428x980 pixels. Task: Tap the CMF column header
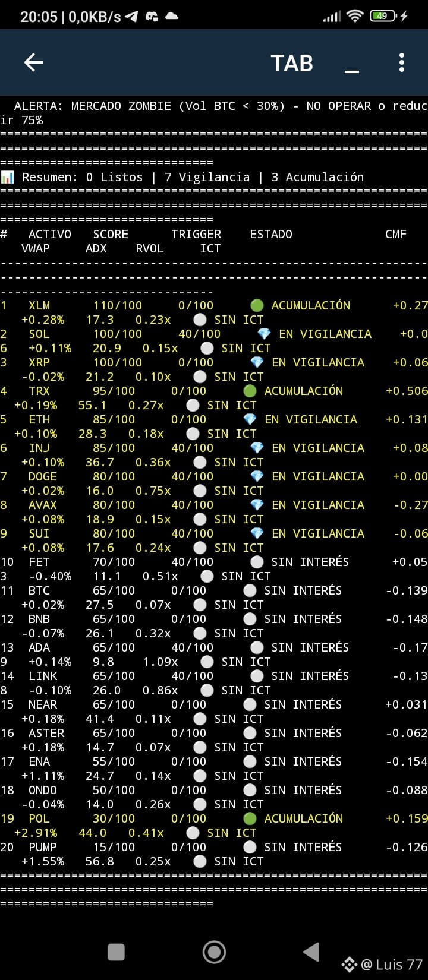point(396,235)
